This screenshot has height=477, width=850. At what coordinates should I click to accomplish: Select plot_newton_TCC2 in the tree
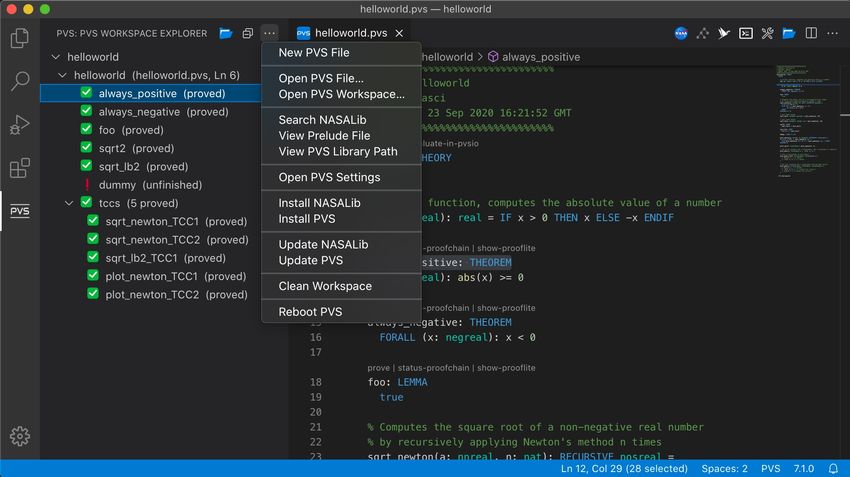pyautogui.click(x=151, y=294)
